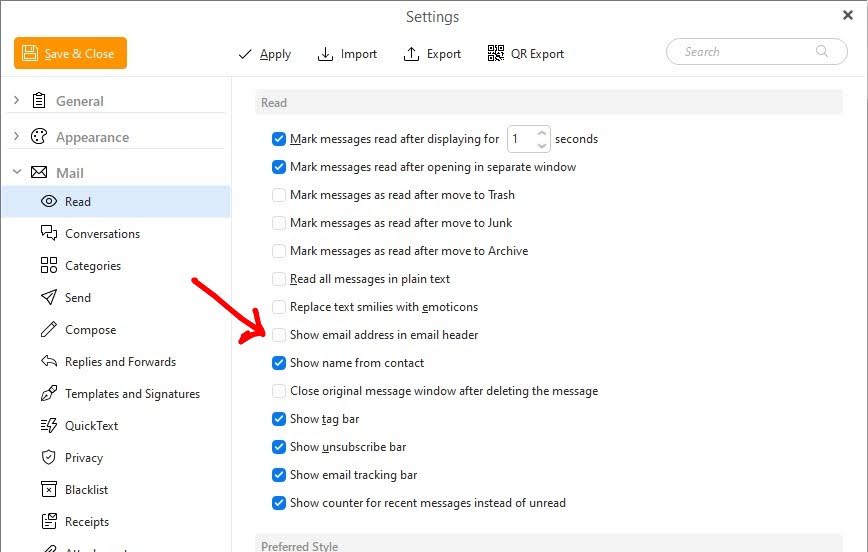Select the Conversations icon in sidebar

tap(49, 233)
